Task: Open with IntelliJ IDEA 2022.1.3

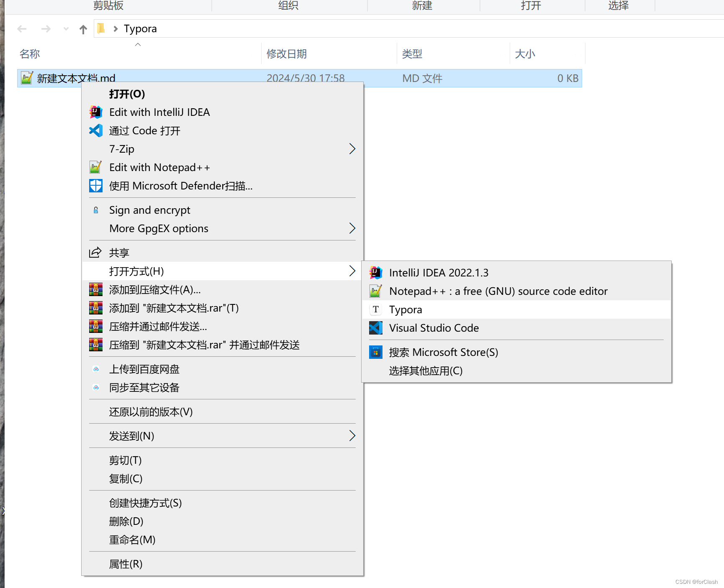Action: click(517, 273)
